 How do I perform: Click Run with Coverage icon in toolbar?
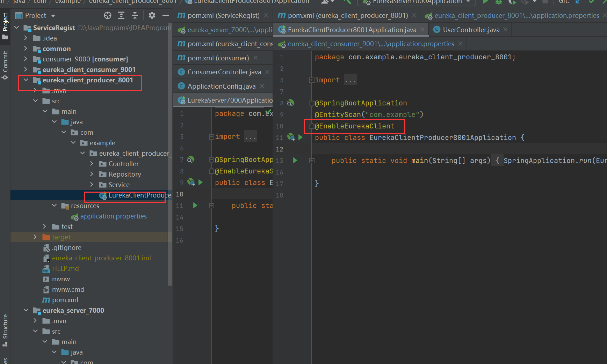[512, 2]
